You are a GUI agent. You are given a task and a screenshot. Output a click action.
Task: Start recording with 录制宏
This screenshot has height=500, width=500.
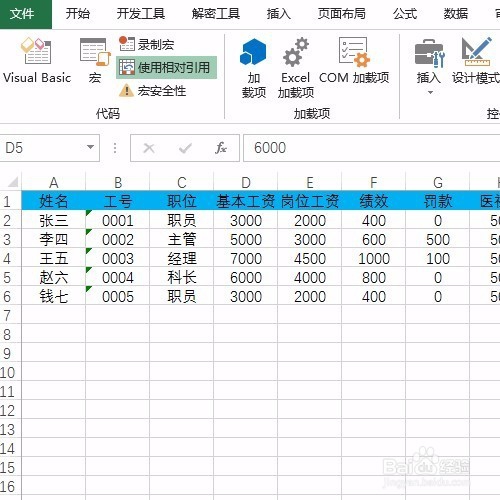[x=147, y=44]
